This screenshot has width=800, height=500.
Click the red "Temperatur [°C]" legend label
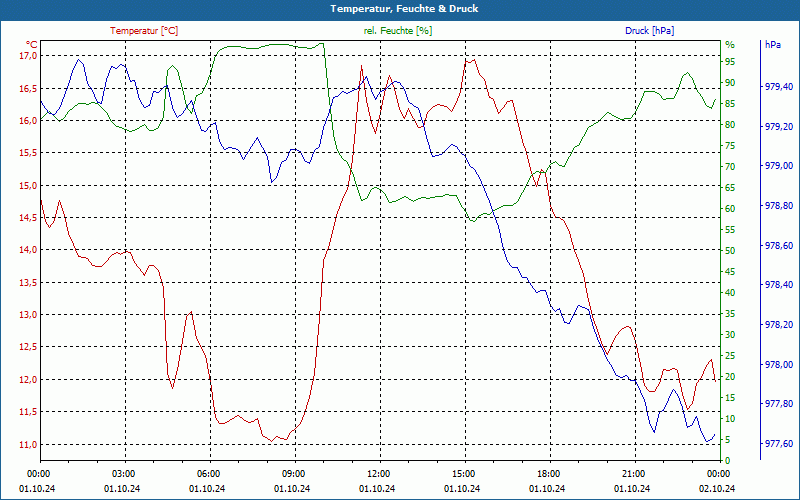pos(144,31)
